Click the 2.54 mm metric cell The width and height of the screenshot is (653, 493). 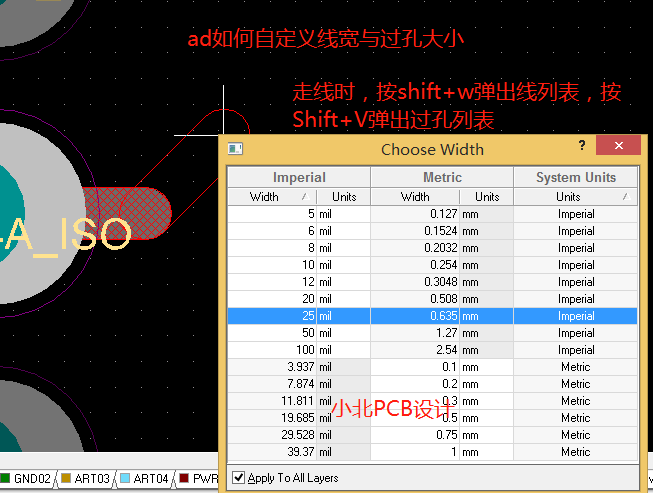415,350
